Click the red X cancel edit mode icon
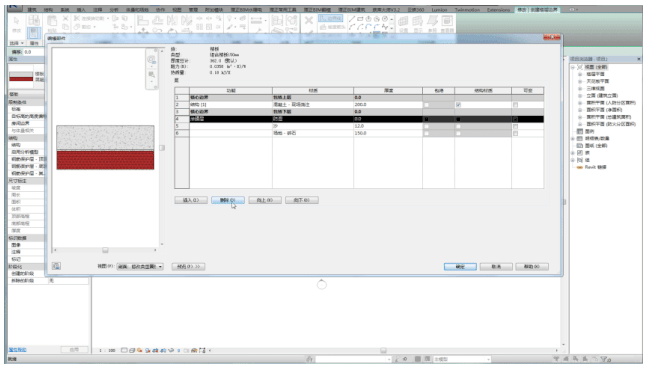 pos(309,20)
